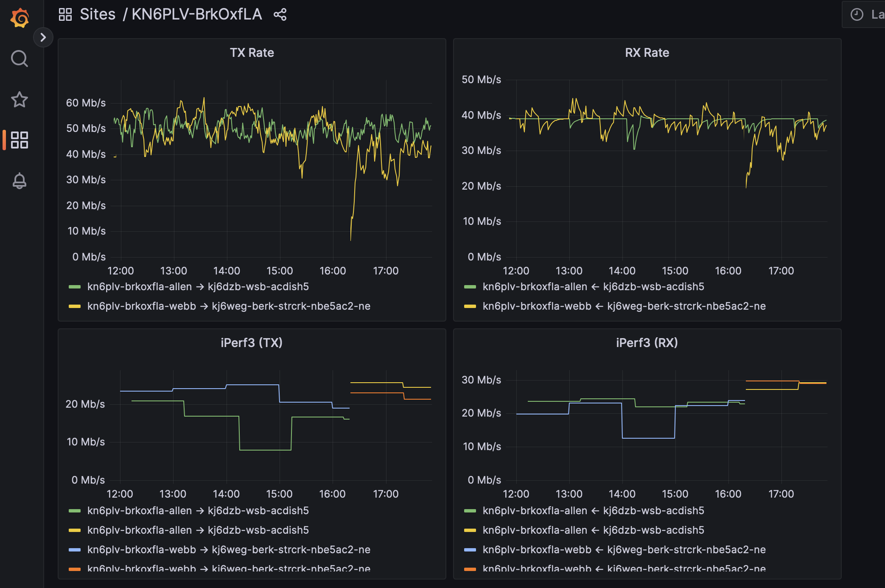Expand the sidebar with the chevron arrow
The height and width of the screenshot is (588, 885).
coord(43,37)
